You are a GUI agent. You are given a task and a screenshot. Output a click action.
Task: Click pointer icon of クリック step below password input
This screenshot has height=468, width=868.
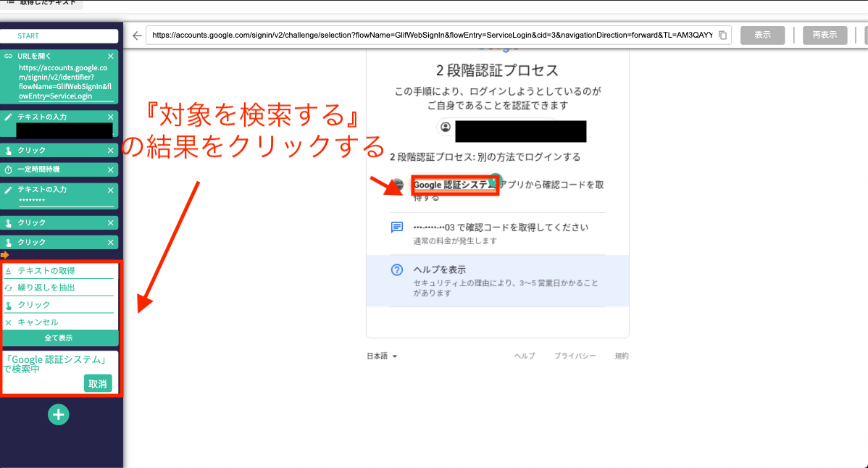(8, 223)
